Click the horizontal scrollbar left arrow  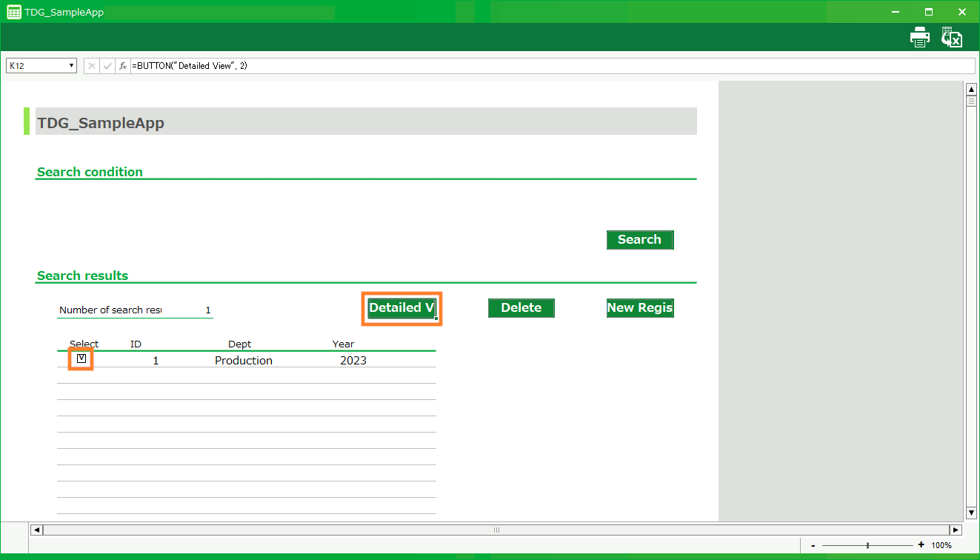[x=36, y=530]
